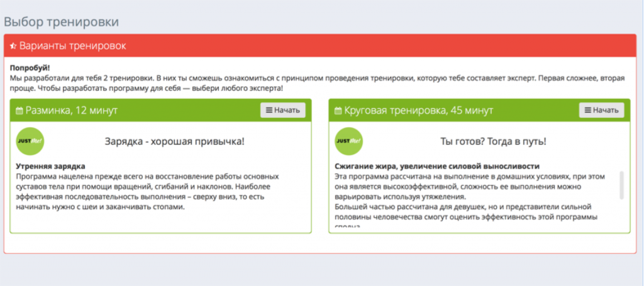Click the scrollbar in the Круговая тренировка description
This screenshot has height=286, width=644.
point(621,185)
